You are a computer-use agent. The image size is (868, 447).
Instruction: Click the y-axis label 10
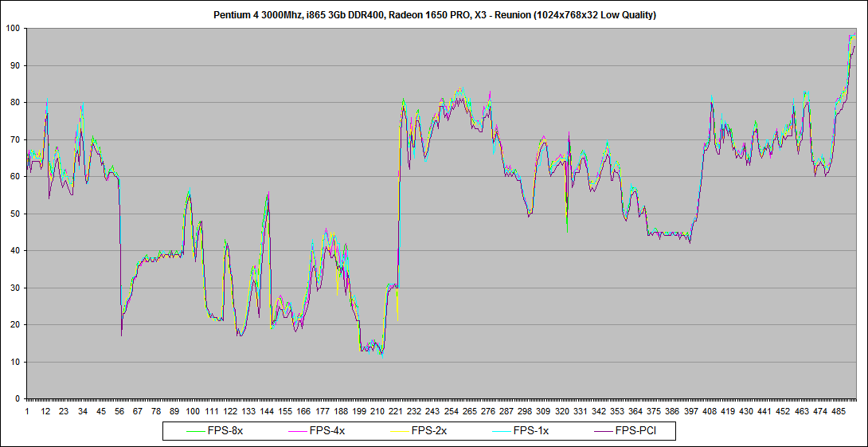pyautogui.click(x=15, y=362)
